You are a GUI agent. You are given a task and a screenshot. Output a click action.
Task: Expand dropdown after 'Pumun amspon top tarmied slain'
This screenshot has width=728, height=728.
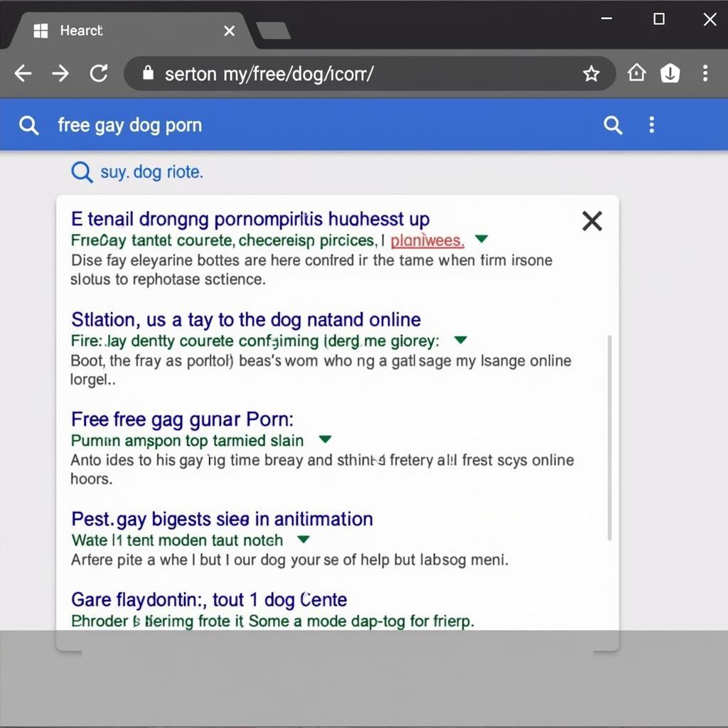[325, 439]
